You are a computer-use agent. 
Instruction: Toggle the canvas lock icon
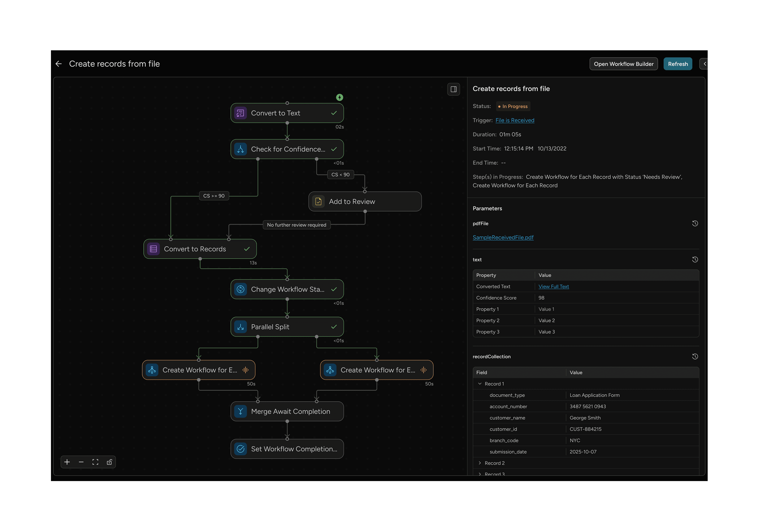pos(109,462)
